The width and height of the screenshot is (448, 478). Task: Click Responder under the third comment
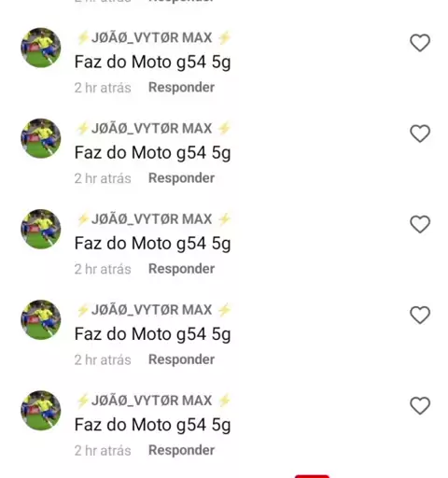(181, 269)
